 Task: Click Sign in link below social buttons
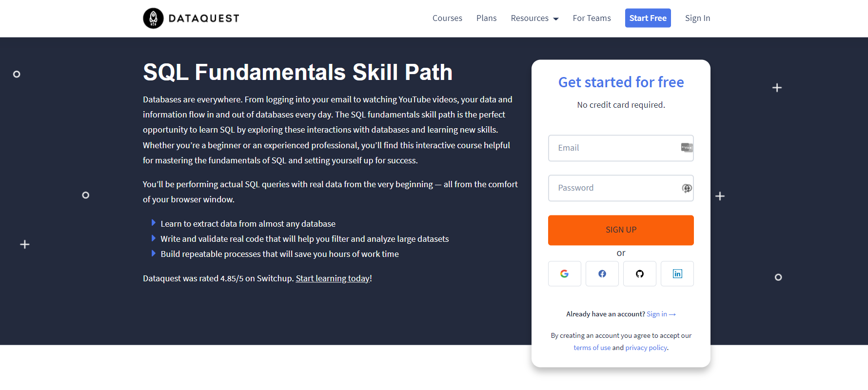click(661, 314)
